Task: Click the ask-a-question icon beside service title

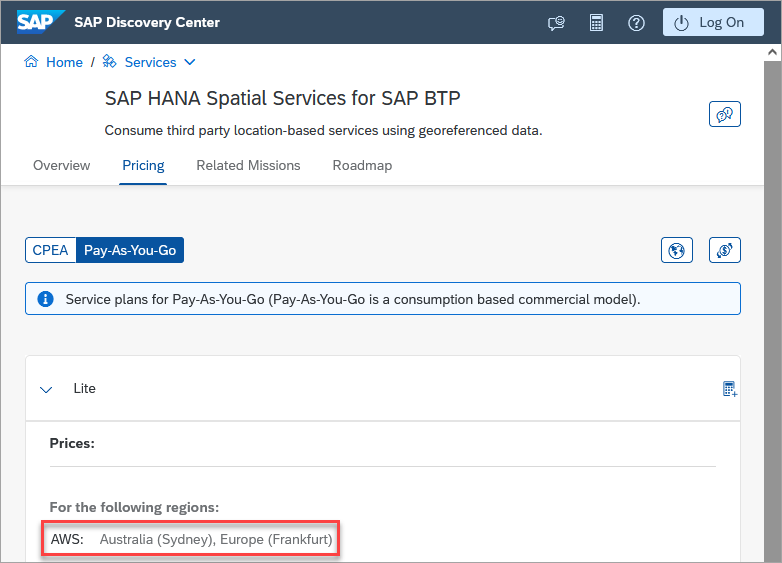Action: 724,114
